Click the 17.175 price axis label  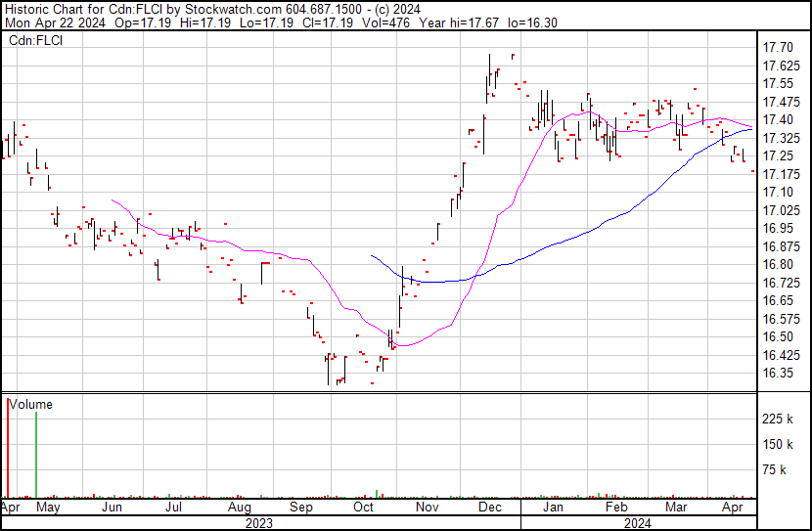(x=782, y=174)
